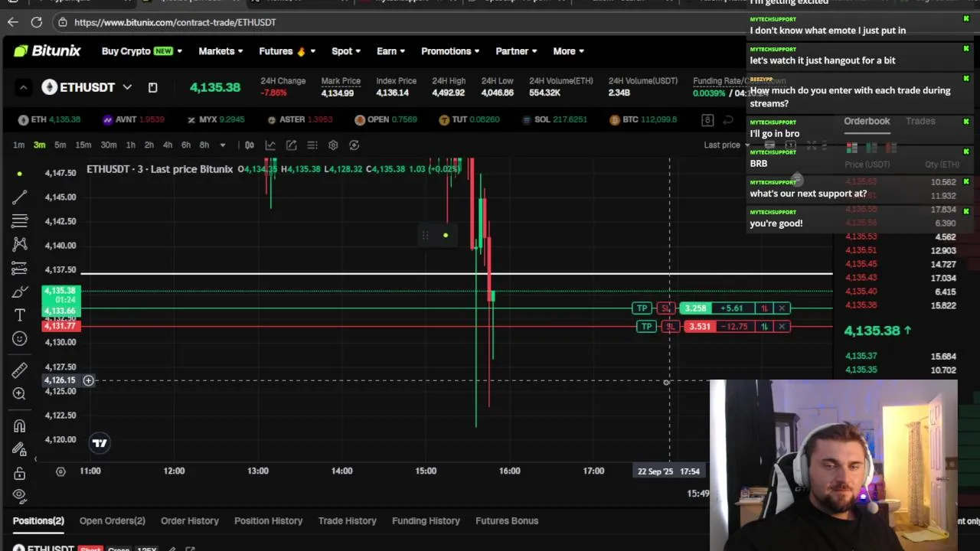Open the Fibonacci retracement drawing tool
The image size is (980, 551).
(20, 221)
